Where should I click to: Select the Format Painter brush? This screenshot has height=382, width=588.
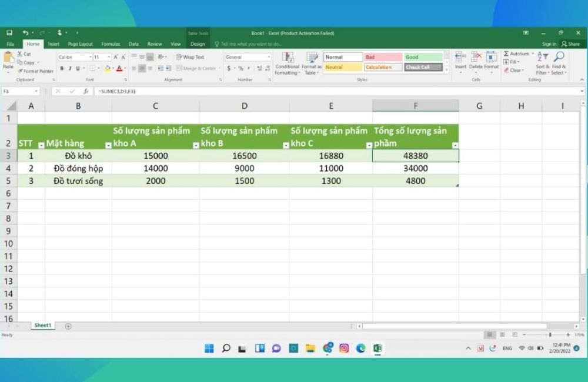[20, 71]
